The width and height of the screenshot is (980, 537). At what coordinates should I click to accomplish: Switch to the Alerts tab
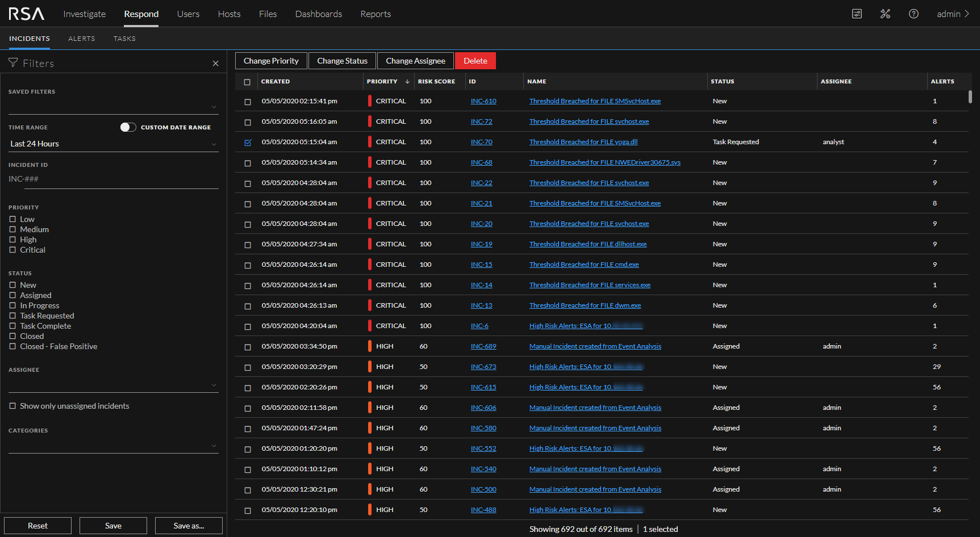[81, 39]
